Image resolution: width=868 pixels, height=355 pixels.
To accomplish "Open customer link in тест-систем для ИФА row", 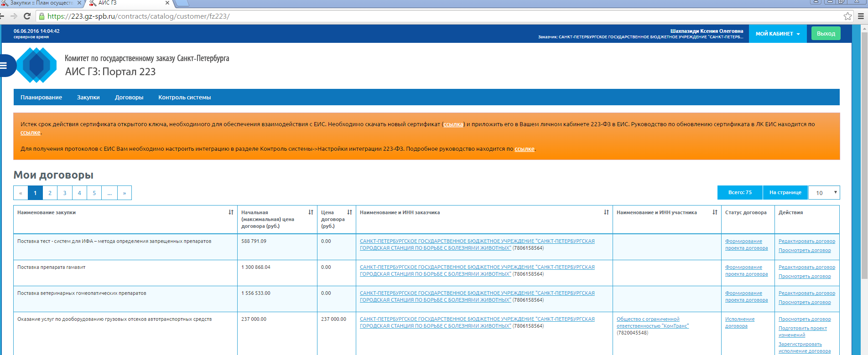I will coord(477,245).
